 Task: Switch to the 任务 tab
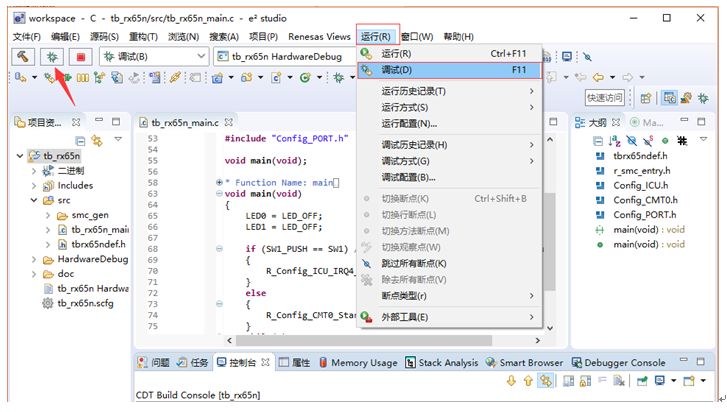tap(193, 362)
